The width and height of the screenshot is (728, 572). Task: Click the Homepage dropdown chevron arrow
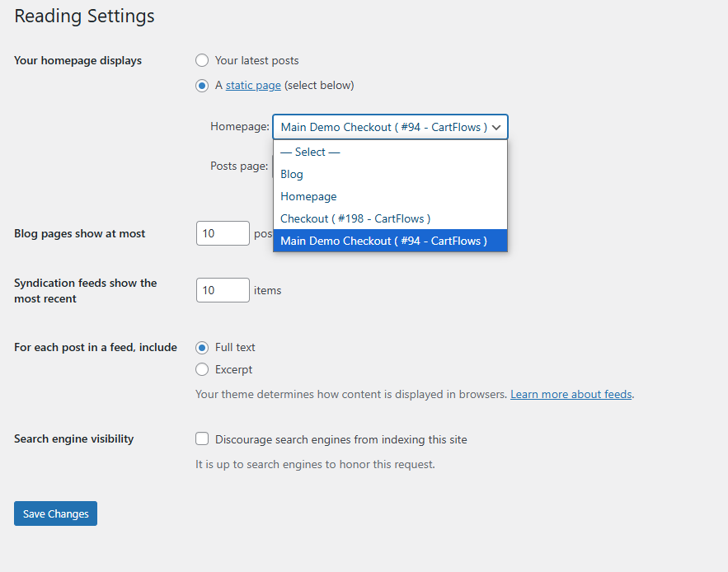tap(496, 127)
